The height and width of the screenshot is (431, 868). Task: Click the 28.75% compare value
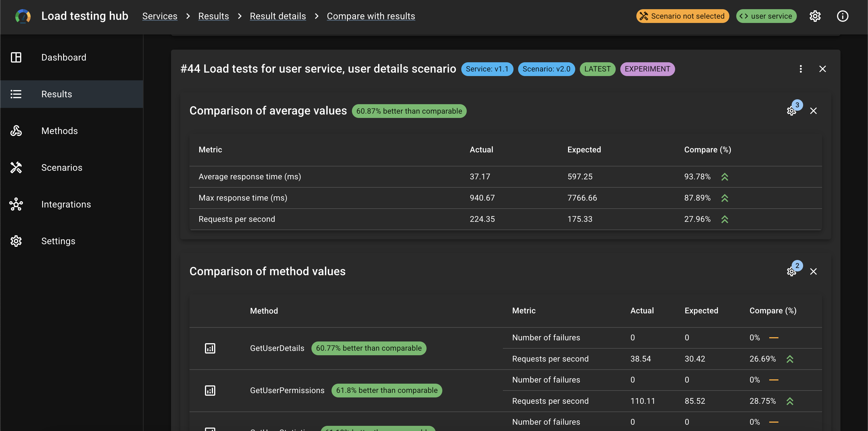(x=763, y=401)
